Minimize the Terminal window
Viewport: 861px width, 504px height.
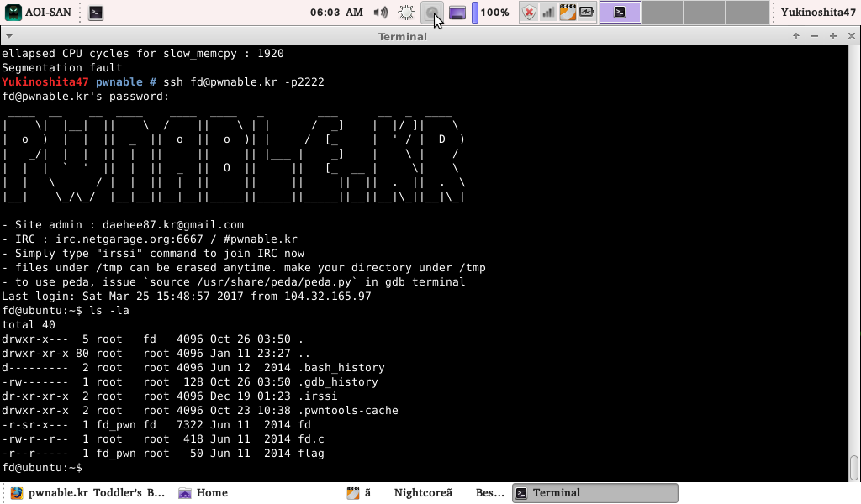coord(815,36)
